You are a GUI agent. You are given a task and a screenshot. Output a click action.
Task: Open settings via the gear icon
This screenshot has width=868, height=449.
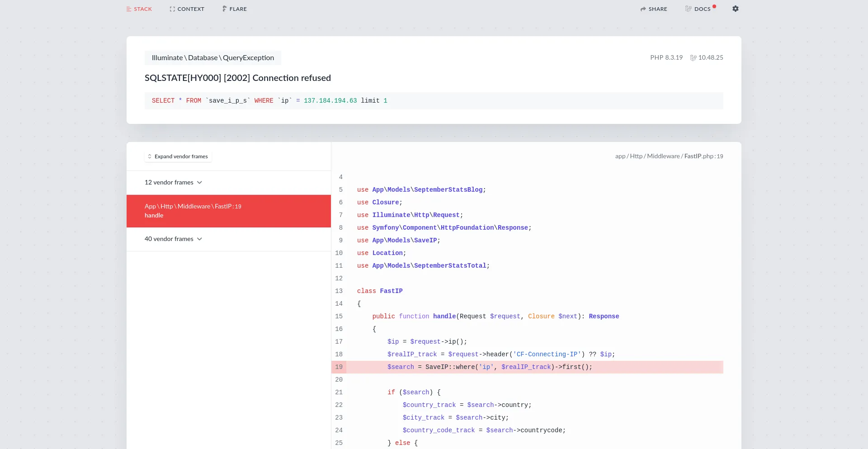point(736,9)
